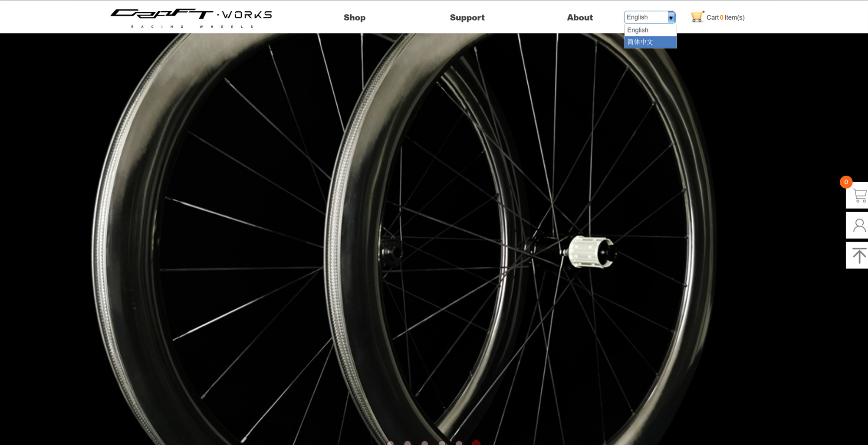Click the orange 0 cart badge
This screenshot has width=868, height=445.
[x=846, y=182]
